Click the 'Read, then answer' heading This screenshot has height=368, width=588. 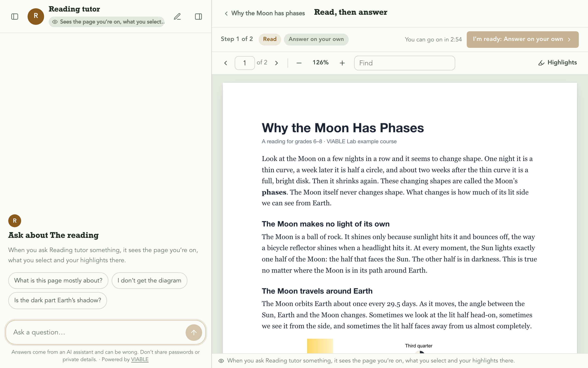click(350, 12)
